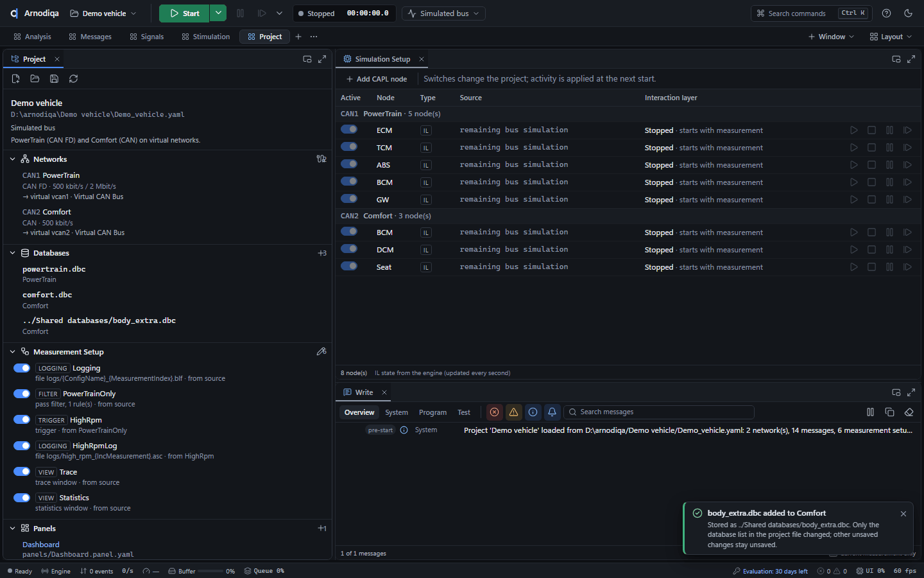Switch theme with the moon icon
The width and height of the screenshot is (924, 578).
908,13
